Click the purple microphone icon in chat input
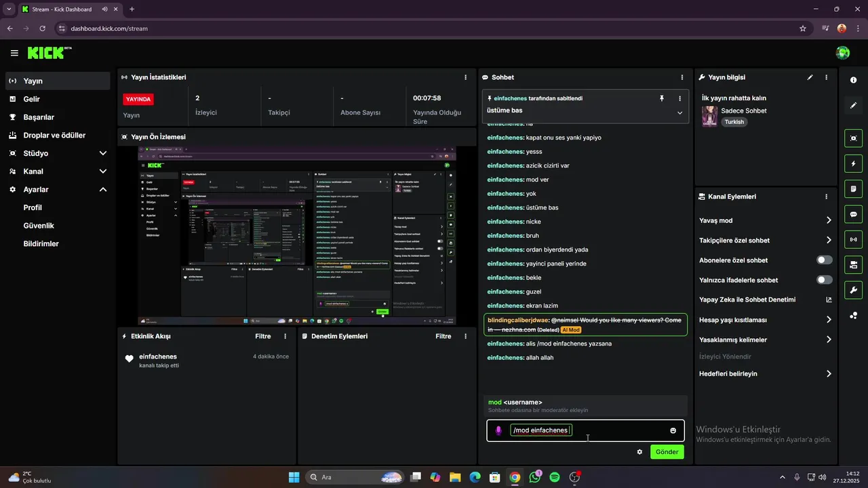 (498, 430)
